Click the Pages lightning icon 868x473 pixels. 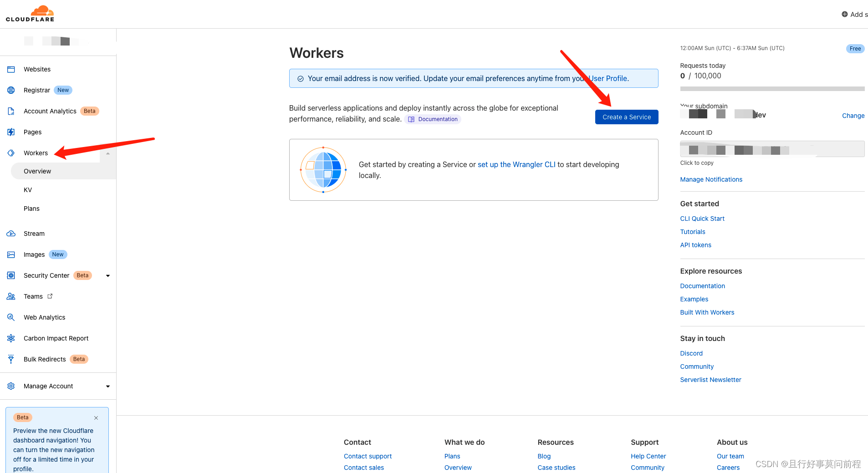tap(11, 132)
